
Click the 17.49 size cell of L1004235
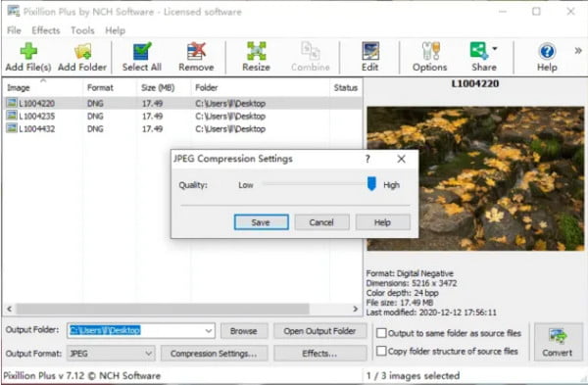pos(152,116)
